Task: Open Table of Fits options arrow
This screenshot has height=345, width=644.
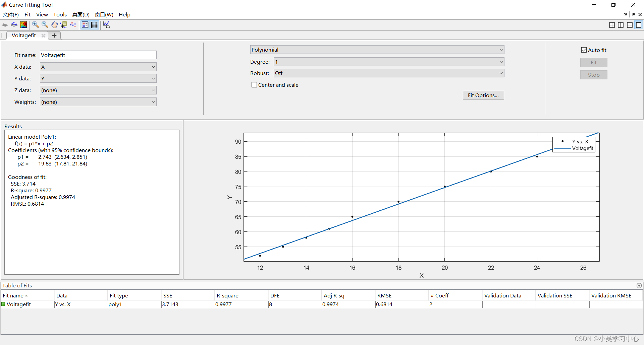Action: click(x=639, y=286)
